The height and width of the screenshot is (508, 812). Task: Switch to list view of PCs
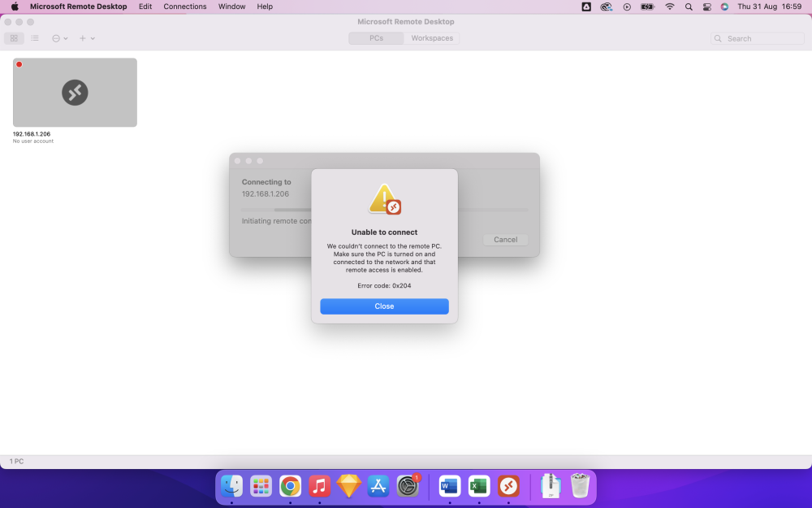tap(35, 38)
